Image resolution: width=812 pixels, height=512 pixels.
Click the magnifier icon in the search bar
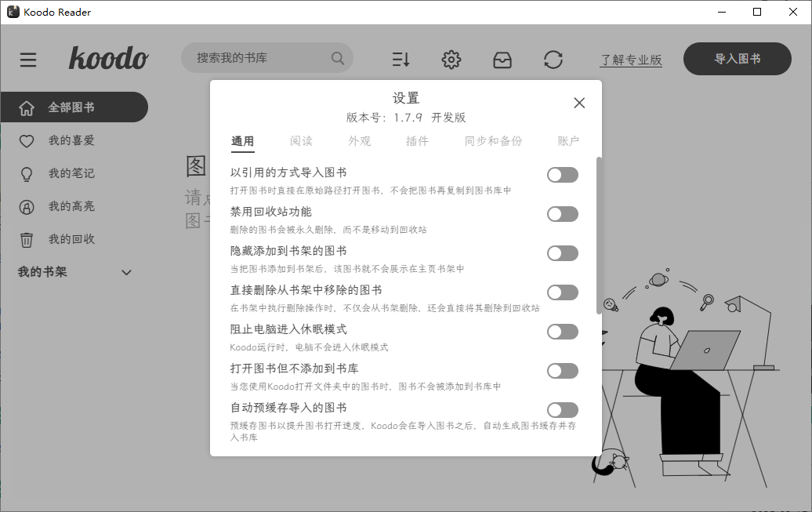point(337,58)
